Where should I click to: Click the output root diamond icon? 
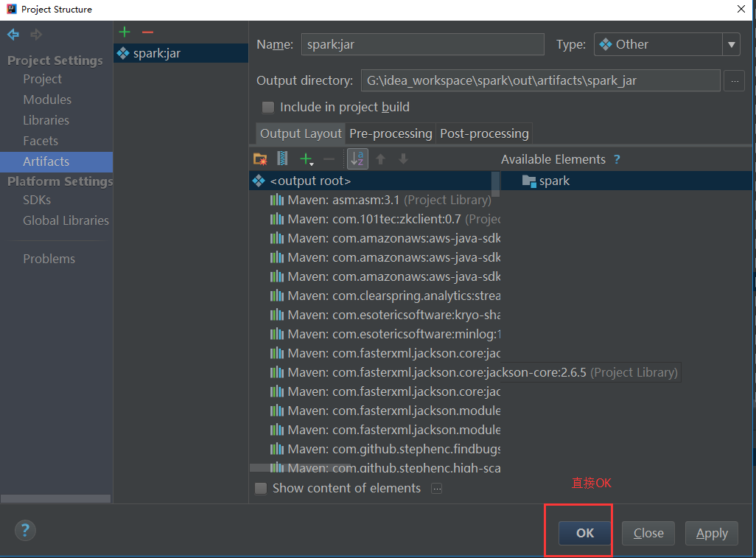[259, 181]
